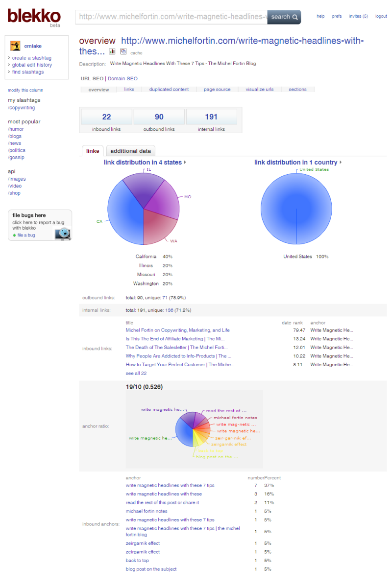Click the bug magnifier monitor icon
The image size is (392, 588).
(x=63, y=234)
